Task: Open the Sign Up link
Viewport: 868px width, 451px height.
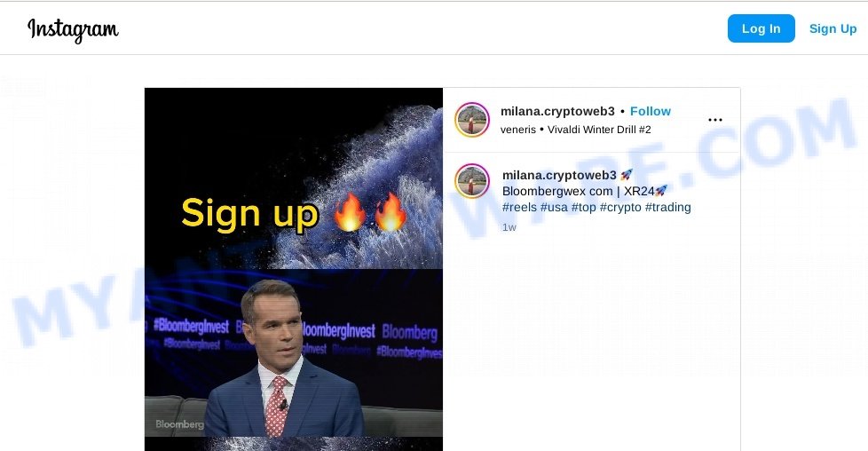Action: 832,28
